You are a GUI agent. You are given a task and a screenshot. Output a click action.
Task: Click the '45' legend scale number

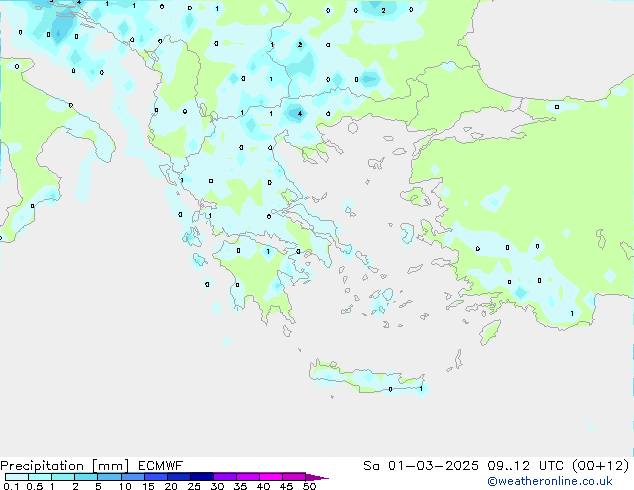286,486
